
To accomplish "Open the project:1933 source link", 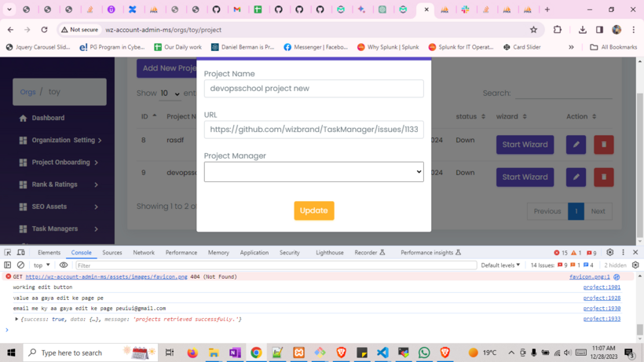I will click(601, 319).
